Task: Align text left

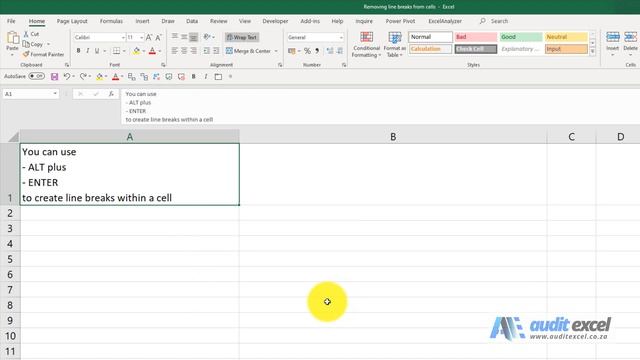Action: [175, 51]
